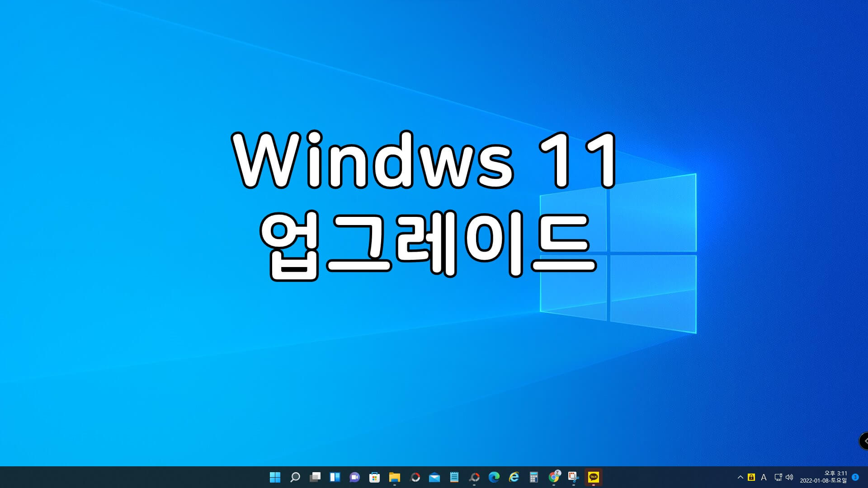The width and height of the screenshot is (868, 488).
Task: Launch Internet Explorer from the taskbar
Action: [514, 477]
